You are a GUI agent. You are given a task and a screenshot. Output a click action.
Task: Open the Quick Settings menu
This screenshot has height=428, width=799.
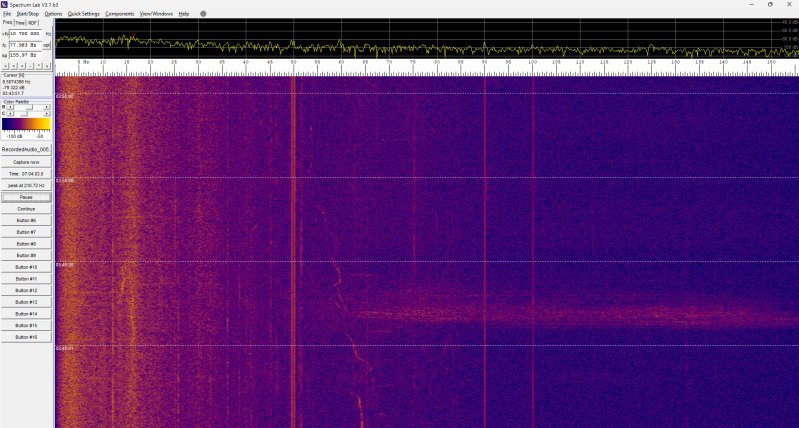click(x=84, y=14)
